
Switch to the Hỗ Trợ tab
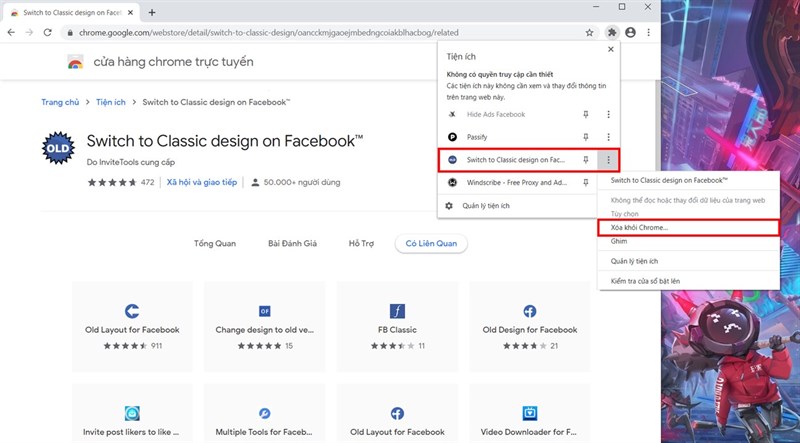click(x=361, y=243)
